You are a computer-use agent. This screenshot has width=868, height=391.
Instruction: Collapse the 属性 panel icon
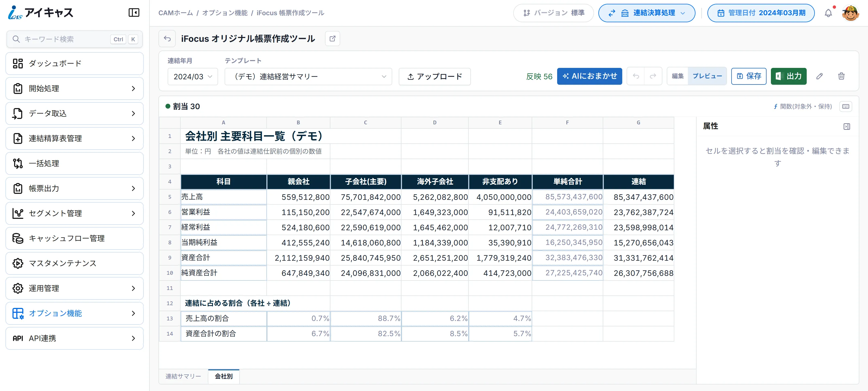click(847, 127)
